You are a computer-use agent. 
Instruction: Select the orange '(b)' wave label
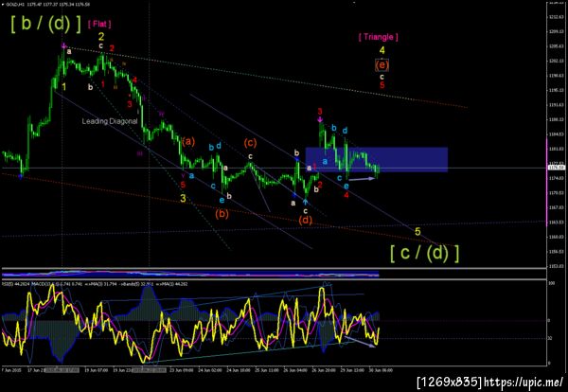point(222,214)
